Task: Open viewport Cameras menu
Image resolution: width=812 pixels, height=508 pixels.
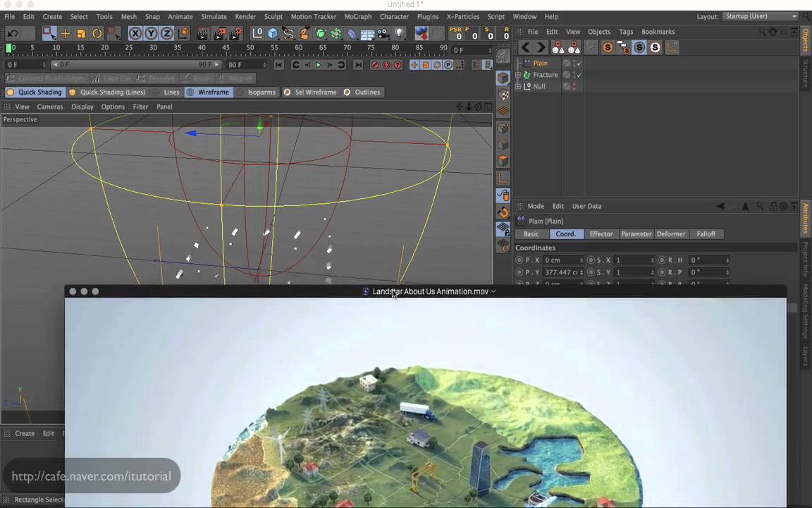Action: click(50, 107)
